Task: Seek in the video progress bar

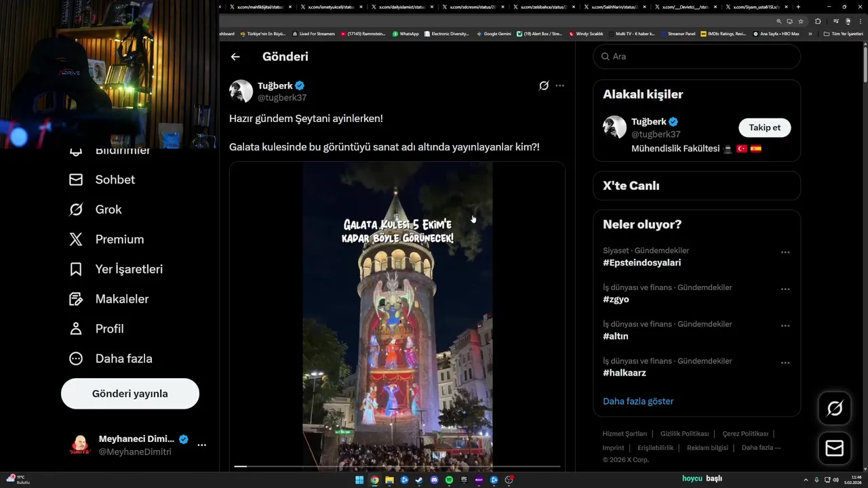Action: tap(397, 466)
